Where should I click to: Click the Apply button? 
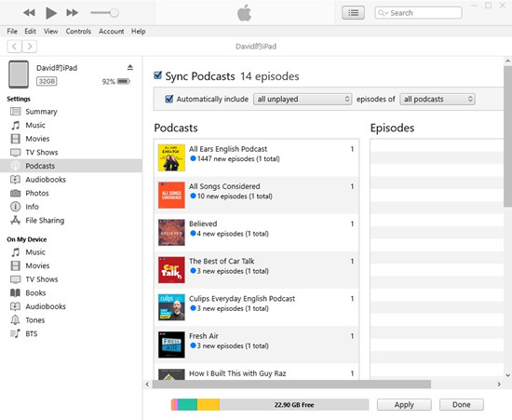tap(404, 405)
